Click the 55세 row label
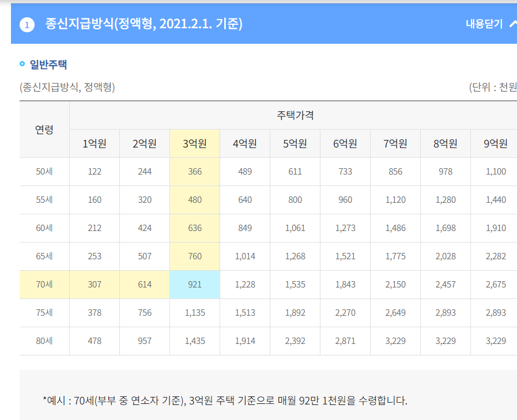This screenshot has width=517, height=420. click(x=44, y=200)
